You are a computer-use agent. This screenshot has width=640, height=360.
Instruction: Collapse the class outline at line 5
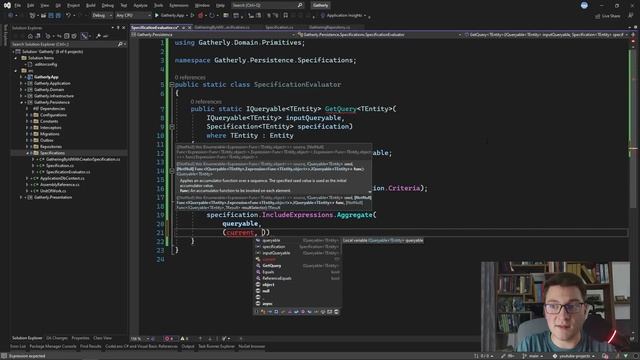172,84
